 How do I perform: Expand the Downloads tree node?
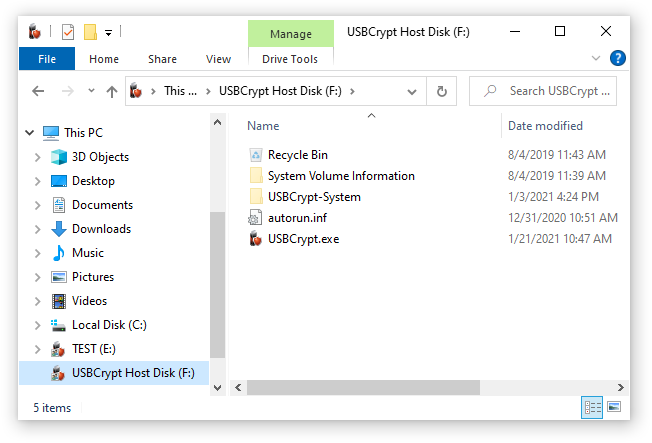pos(37,229)
